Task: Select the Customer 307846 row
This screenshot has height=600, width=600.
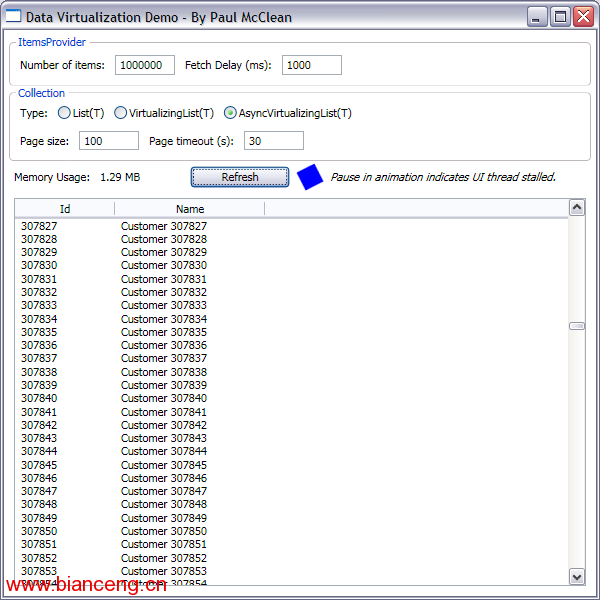Action: pyautogui.click(x=292, y=478)
